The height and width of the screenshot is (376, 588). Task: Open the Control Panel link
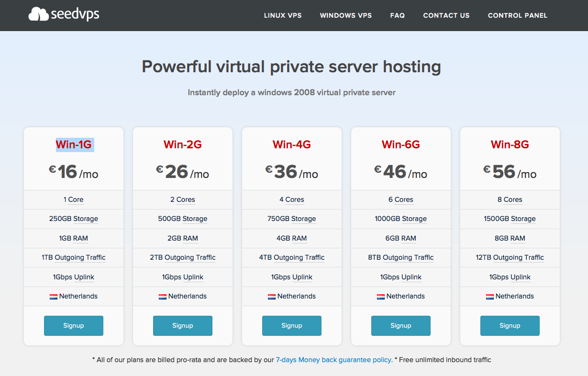pos(518,15)
